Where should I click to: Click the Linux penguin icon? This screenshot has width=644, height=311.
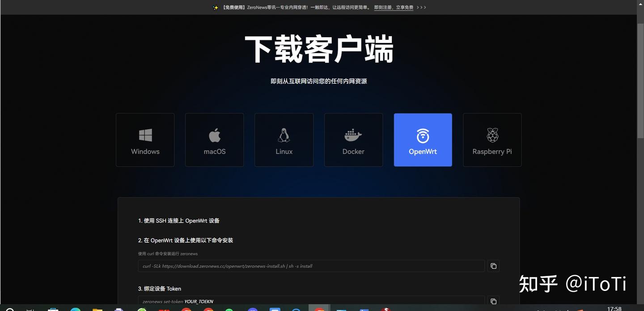tap(284, 135)
